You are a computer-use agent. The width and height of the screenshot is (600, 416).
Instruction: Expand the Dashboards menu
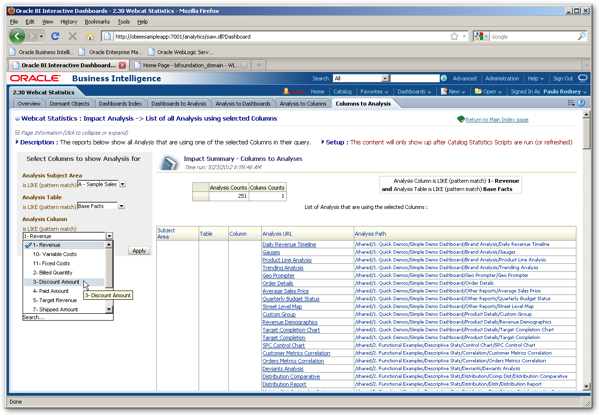[414, 92]
